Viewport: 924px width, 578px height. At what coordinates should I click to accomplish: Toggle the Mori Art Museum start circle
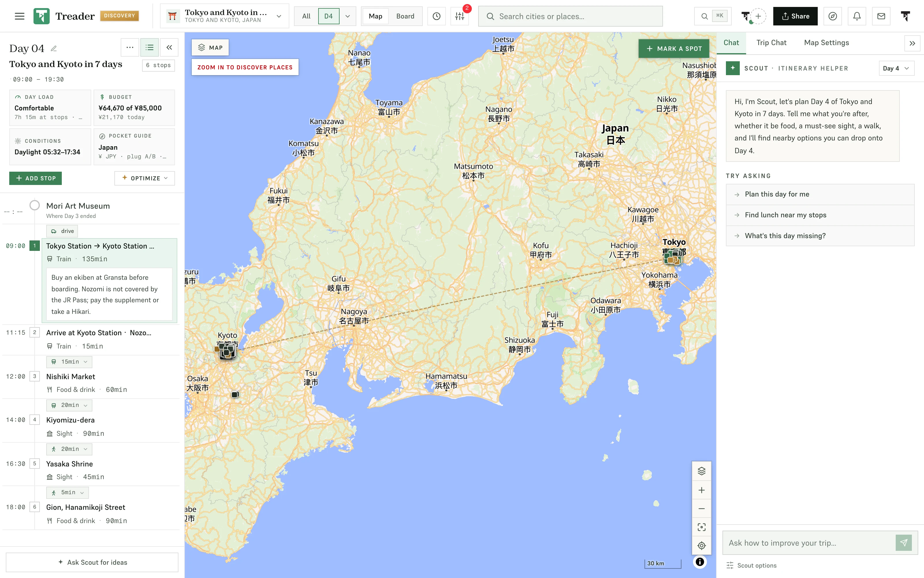pyautogui.click(x=35, y=205)
